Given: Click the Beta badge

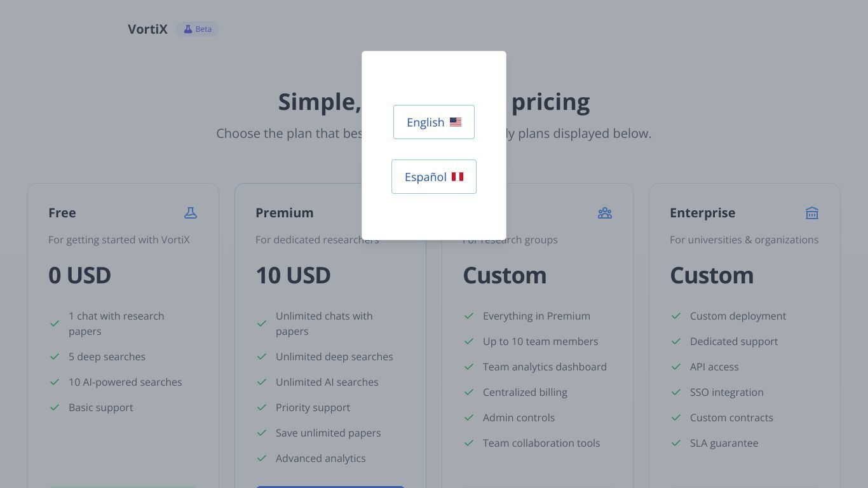Looking at the screenshot, I should [197, 29].
